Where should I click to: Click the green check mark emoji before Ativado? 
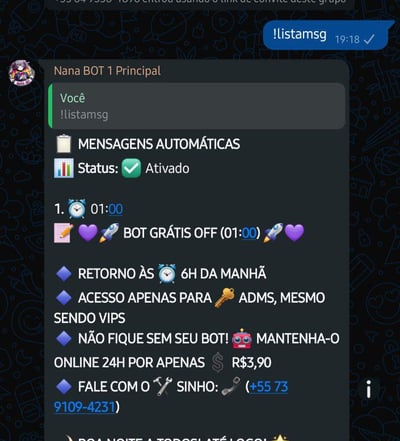coord(131,168)
